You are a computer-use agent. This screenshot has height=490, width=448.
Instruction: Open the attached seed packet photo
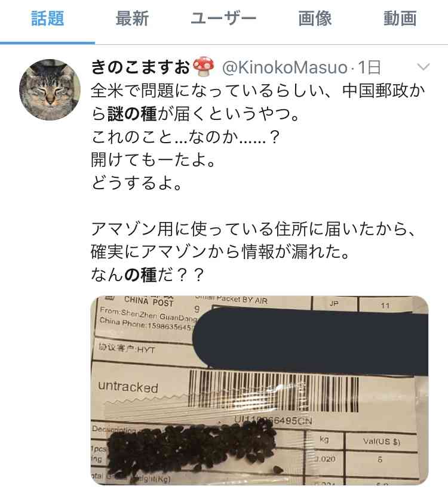pos(259,390)
